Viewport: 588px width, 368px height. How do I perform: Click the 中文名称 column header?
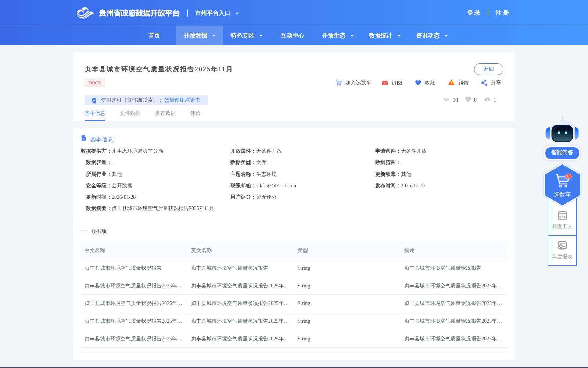(x=95, y=251)
